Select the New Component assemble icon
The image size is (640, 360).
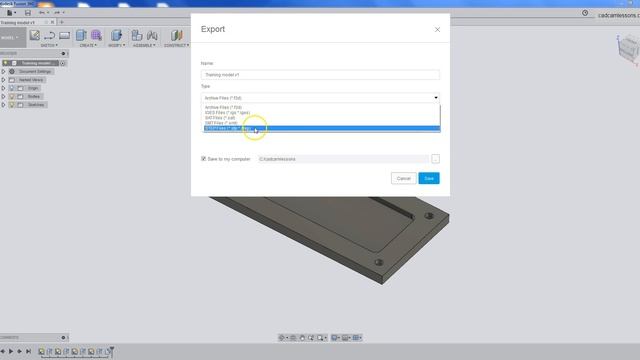click(x=137, y=36)
